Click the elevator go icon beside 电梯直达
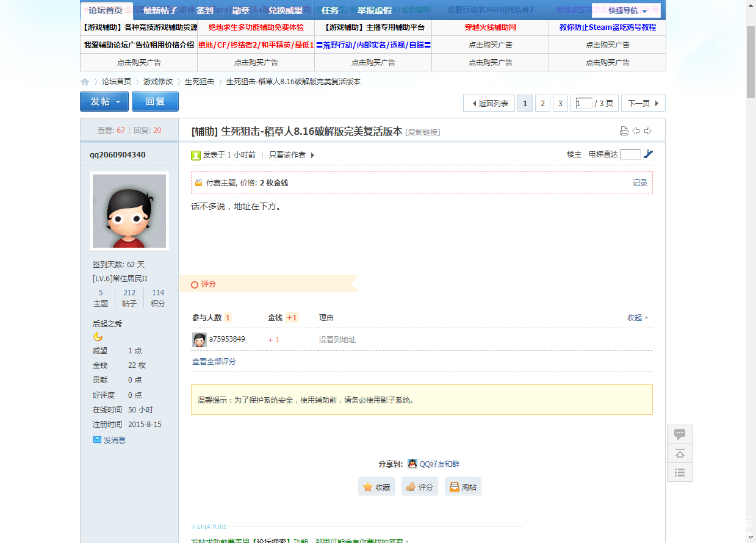756x543 pixels. click(648, 154)
